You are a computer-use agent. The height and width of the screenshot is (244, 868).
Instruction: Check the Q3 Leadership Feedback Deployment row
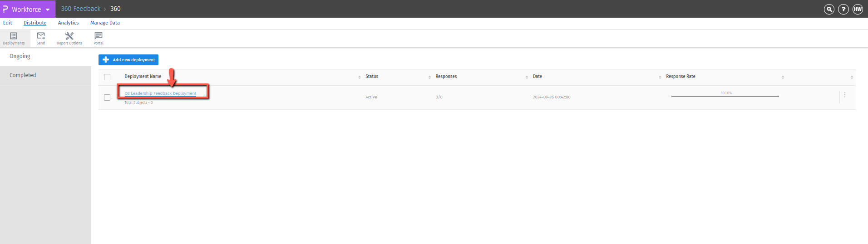(107, 98)
